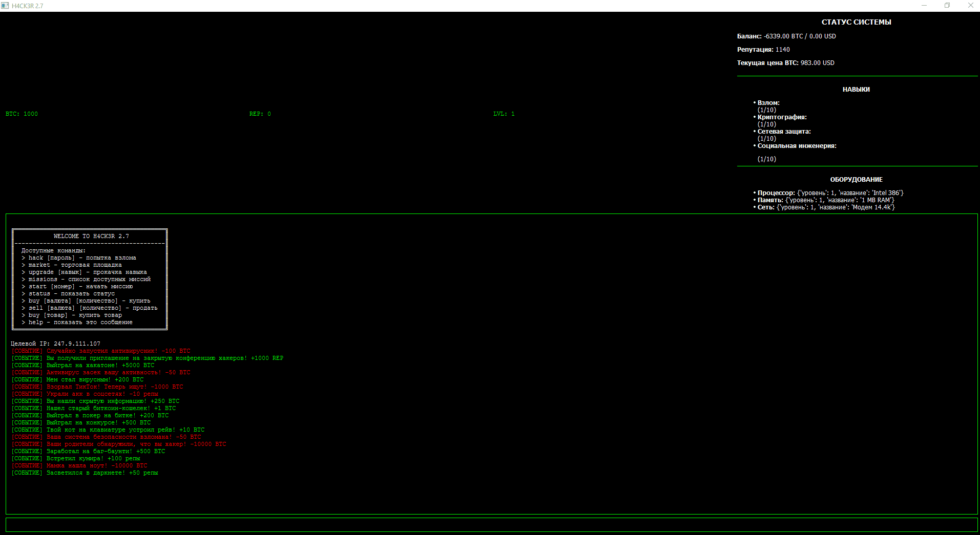
Task: Click the "WELCOME TO H4CK3R 2.7" banner text
Action: click(91, 236)
